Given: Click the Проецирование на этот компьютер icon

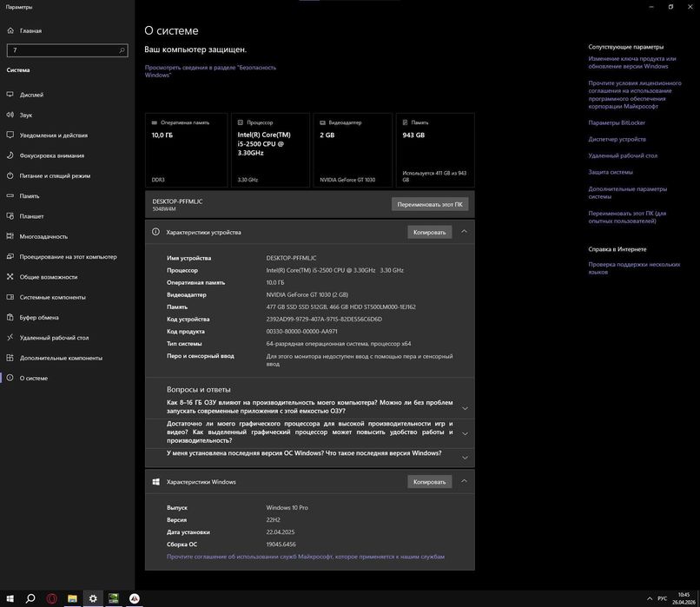Looking at the screenshot, I should tap(10, 257).
